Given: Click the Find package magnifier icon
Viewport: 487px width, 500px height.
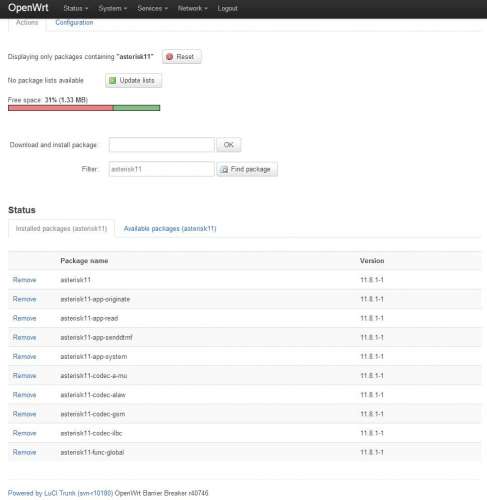Looking at the screenshot, I should [x=225, y=169].
